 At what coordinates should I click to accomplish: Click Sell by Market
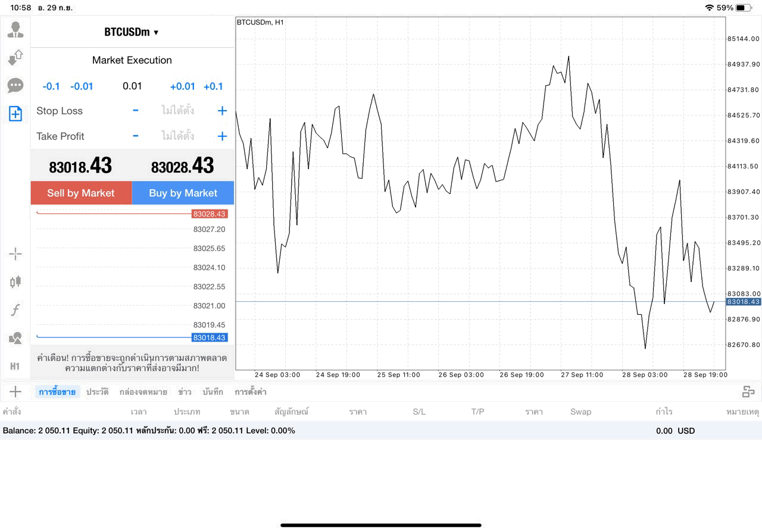pyautogui.click(x=81, y=193)
